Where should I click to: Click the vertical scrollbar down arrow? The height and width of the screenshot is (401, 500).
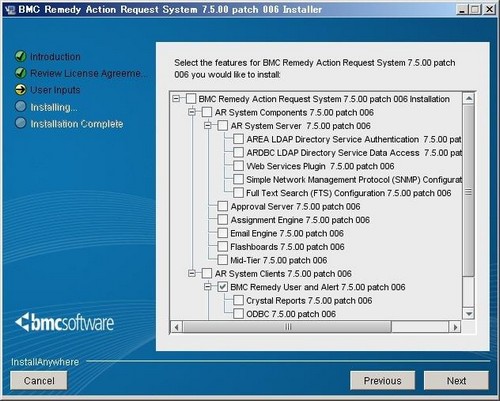(x=469, y=314)
